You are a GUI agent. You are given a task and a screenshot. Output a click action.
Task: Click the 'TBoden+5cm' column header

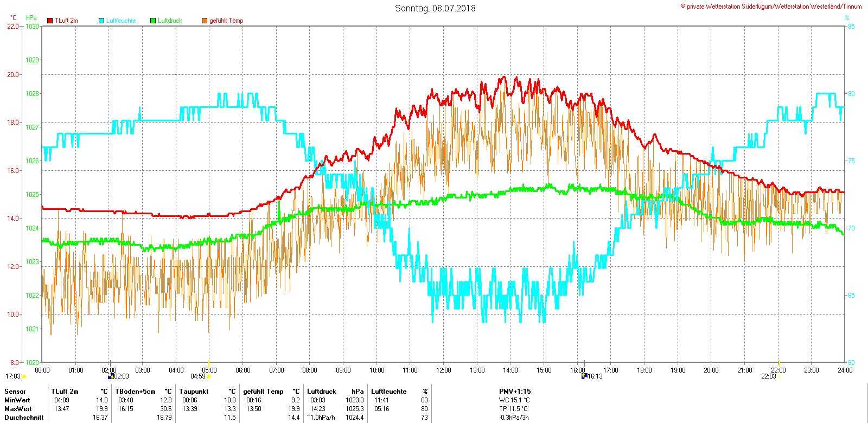click(135, 392)
